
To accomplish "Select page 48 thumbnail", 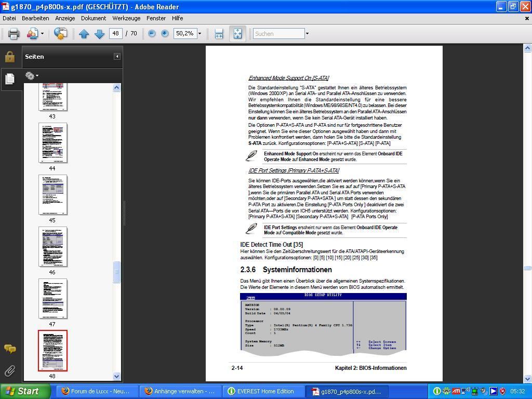I will click(53, 351).
